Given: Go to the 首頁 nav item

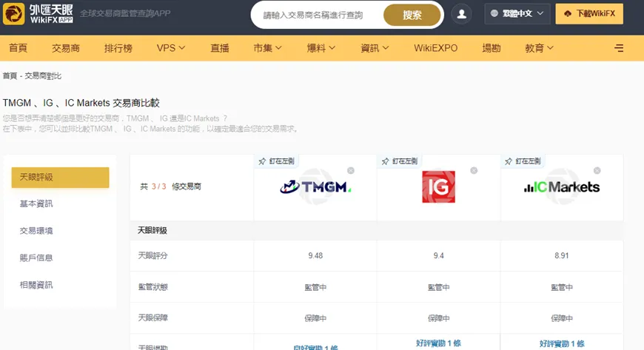Looking at the screenshot, I should click(18, 48).
